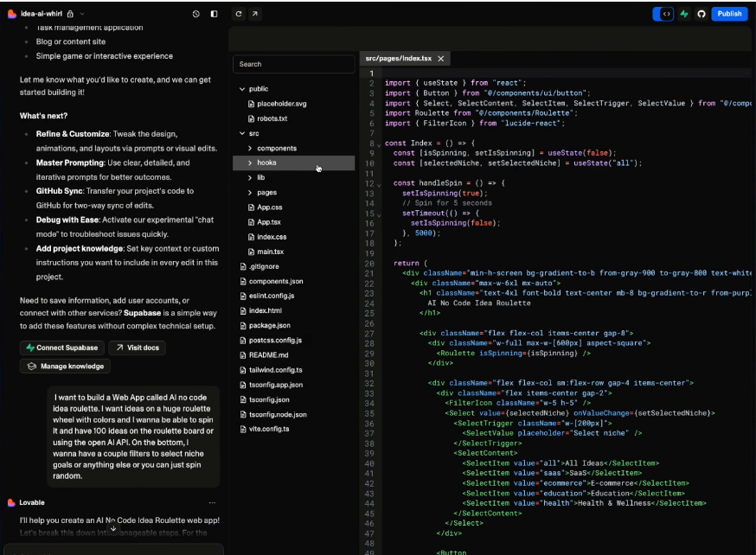Open the version history clock icon

click(x=196, y=14)
